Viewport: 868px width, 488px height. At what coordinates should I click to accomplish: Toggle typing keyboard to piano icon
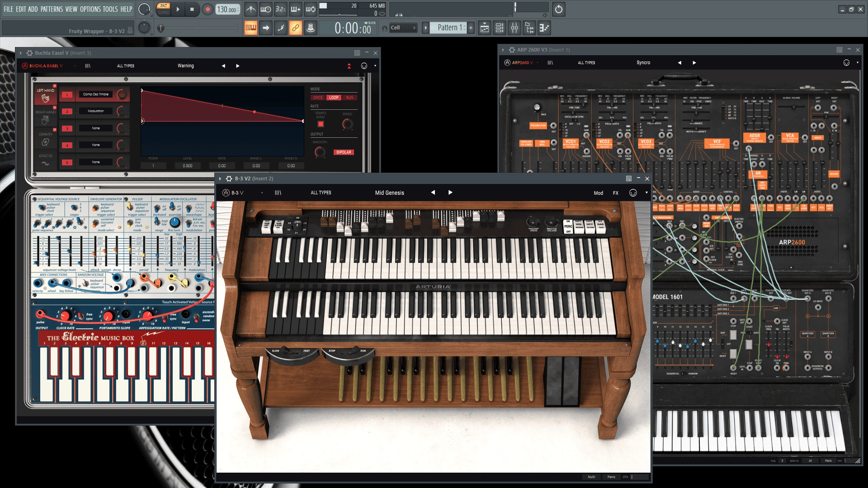(251, 28)
